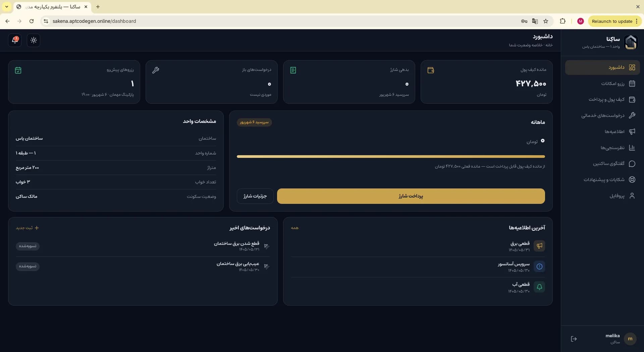Click the سررسید ۶ شهریور badge
Screen dimensions: 644x352
(254, 122)
